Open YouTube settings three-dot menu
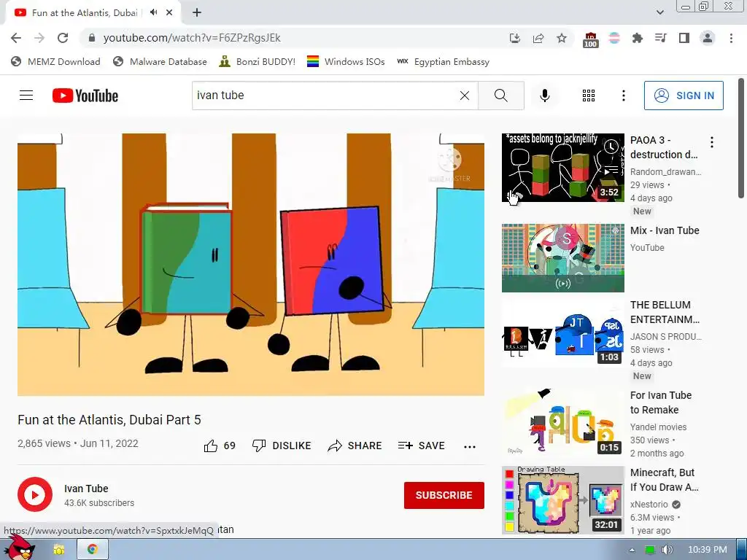747x560 pixels. pyautogui.click(x=623, y=96)
